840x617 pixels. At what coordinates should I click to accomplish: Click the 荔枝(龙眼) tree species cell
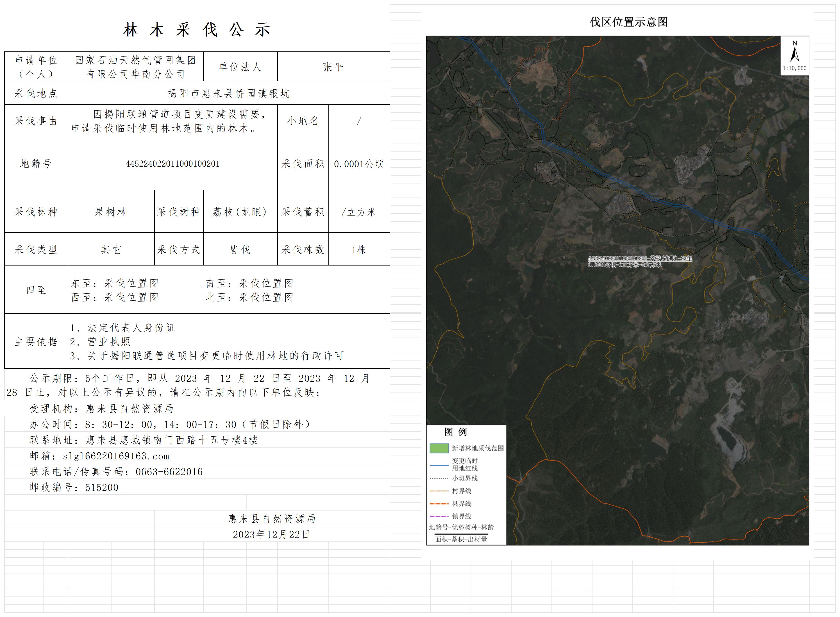click(x=240, y=212)
